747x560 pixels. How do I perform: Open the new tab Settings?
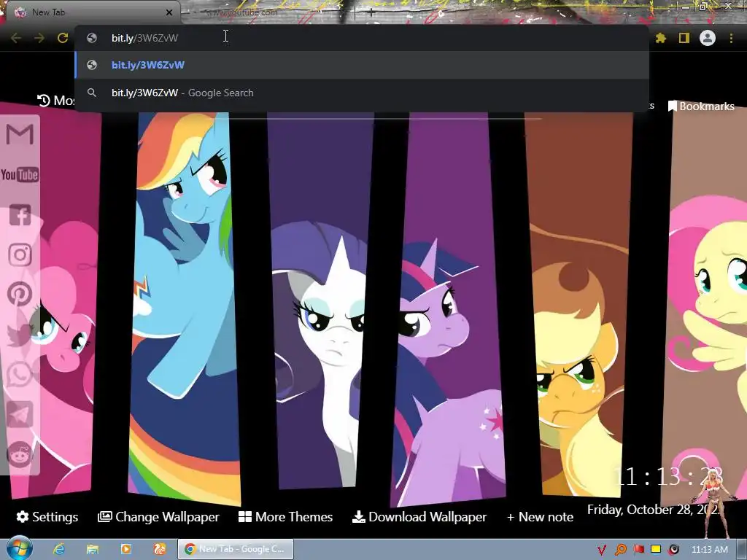(x=47, y=517)
